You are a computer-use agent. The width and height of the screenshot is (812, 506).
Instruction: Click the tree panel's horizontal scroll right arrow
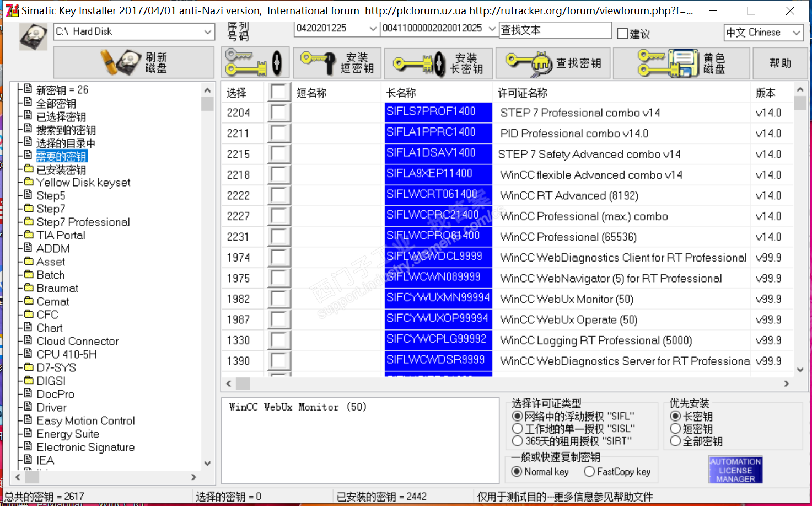click(193, 477)
